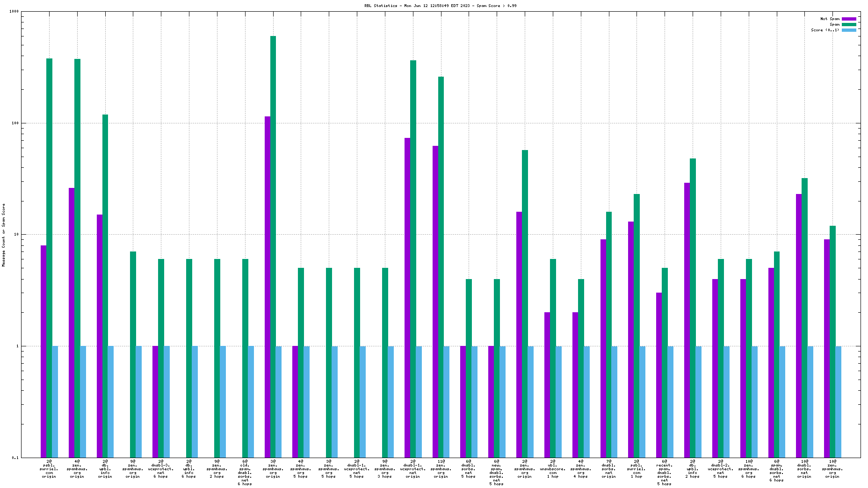This screenshot has height=488, width=868.
Task: Click the 'dnsbl-2.uceprotect.net 5 hops' label
Action: 721,469
